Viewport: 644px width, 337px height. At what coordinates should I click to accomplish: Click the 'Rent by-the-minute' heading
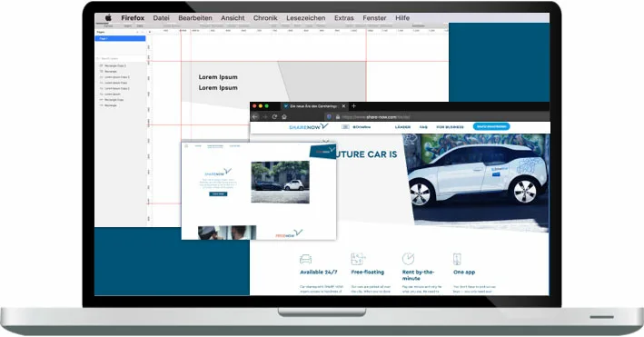coord(418,275)
